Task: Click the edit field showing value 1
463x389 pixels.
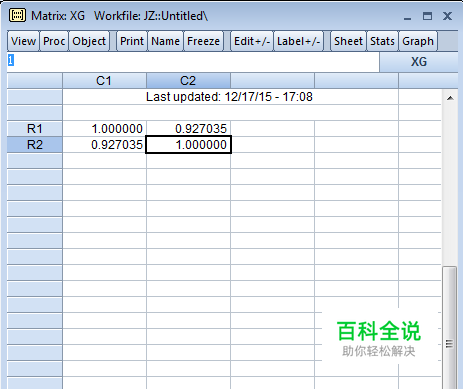Action: pos(193,61)
